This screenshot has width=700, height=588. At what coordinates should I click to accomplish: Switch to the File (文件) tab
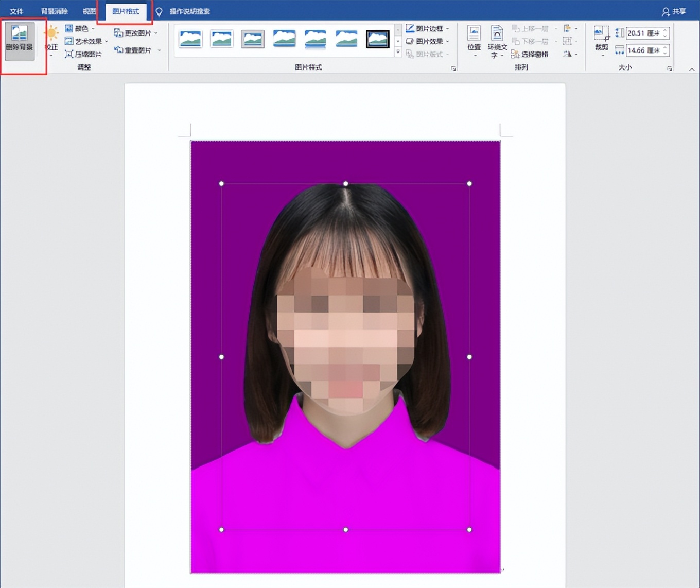16,11
